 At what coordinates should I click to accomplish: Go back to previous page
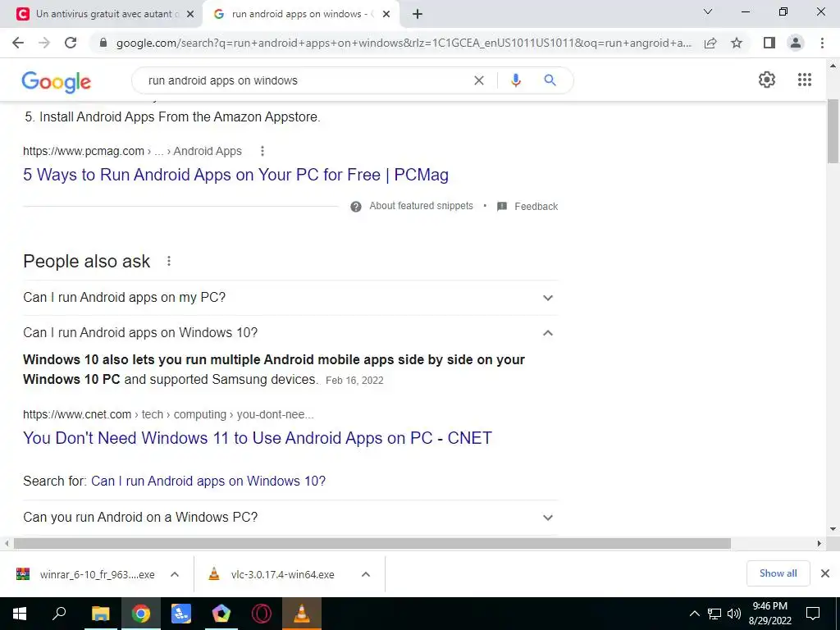click(18, 43)
